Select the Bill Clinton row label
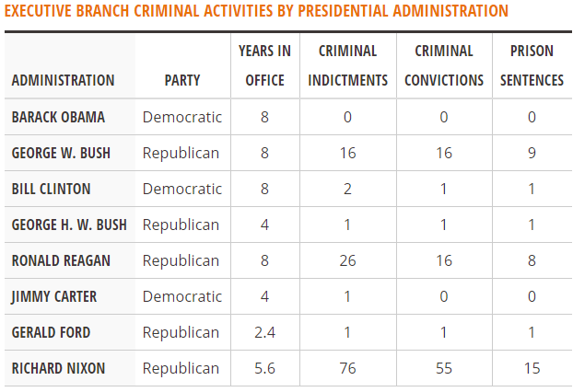This screenshot has width=573, height=392. tap(52, 189)
